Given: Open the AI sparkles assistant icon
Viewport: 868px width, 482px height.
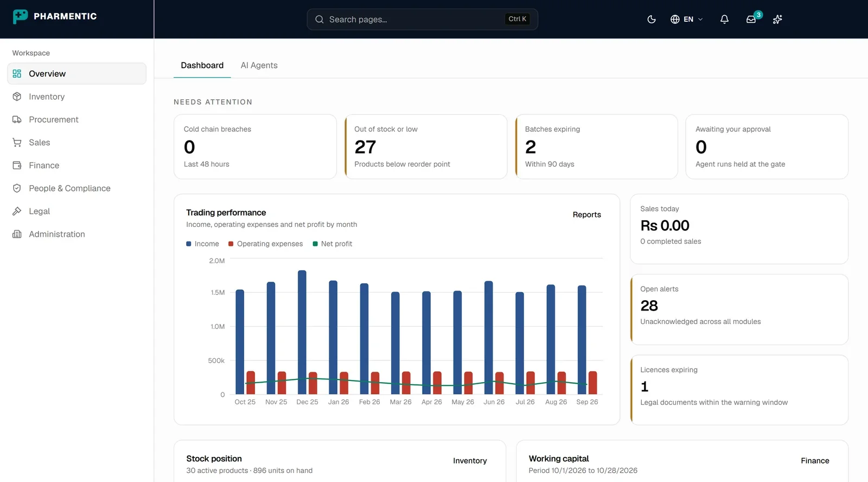Looking at the screenshot, I should [x=777, y=20].
